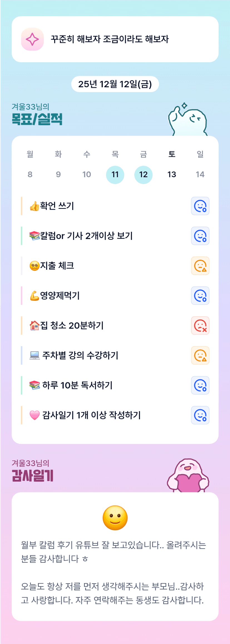Open the 집 청소 20분하기 goal item
230x644 pixels.
72,326
